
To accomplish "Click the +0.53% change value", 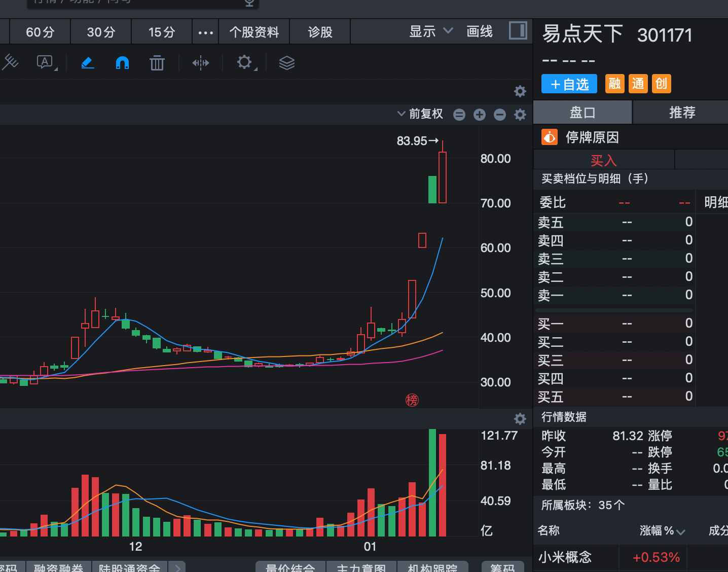I will [656, 557].
